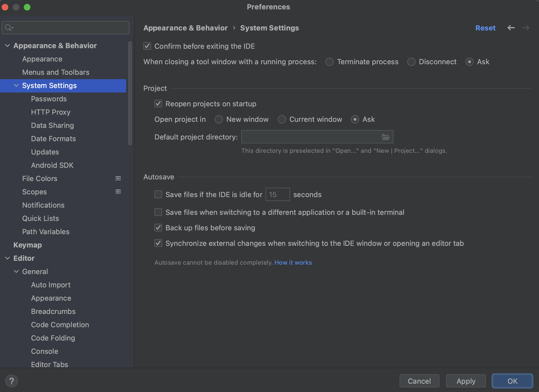The width and height of the screenshot is (539, 392).
Task: Collapse the Appearance & Behavior section
Action: 7,45
